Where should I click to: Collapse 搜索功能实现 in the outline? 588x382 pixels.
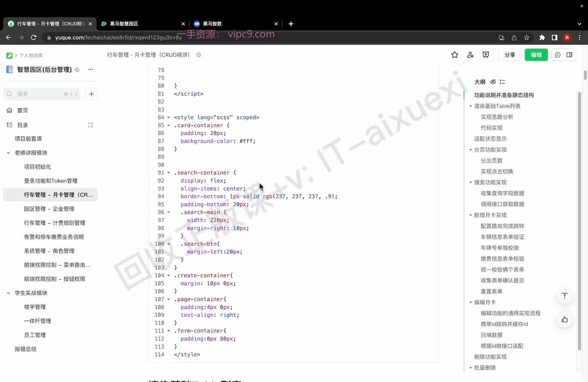click(471, 183)
